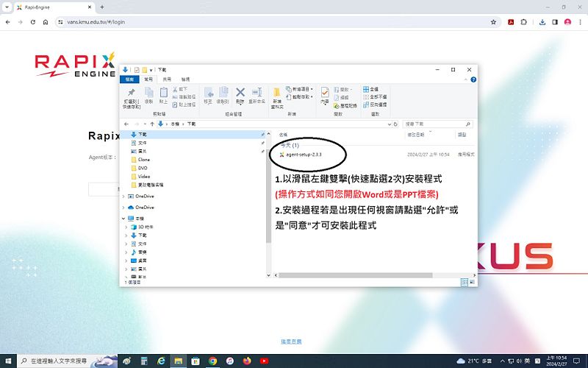This screenshot has height=368, width=588.
Task: Click the 開啟 open button in ribbon
Action: click(x=343, y=89)
